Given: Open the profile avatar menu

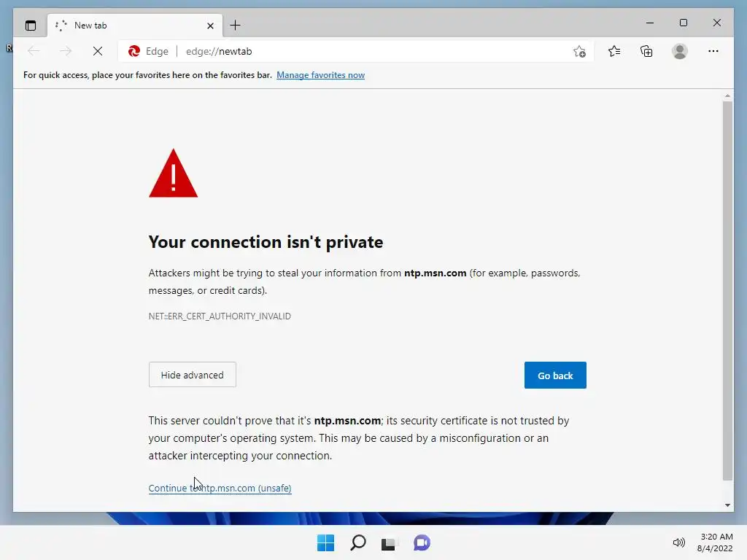Looking at the screenshot, I should point(680,52).
